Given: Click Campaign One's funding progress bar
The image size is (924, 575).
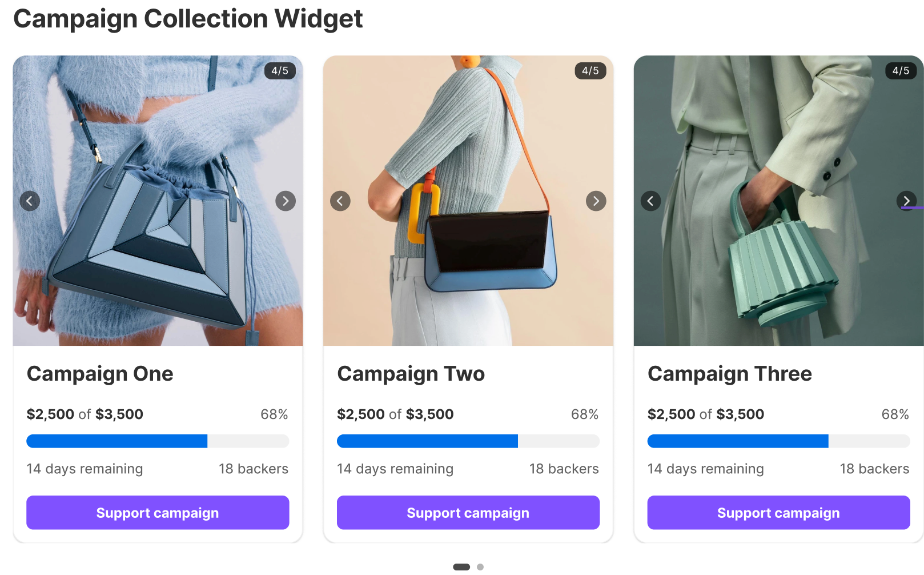Looking at the screenshot, I should click(158, 441).
